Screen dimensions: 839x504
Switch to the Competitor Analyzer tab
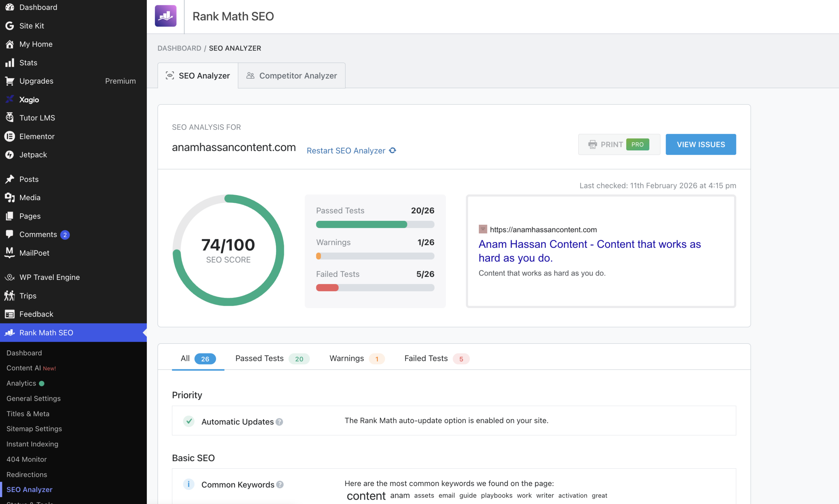291,75
